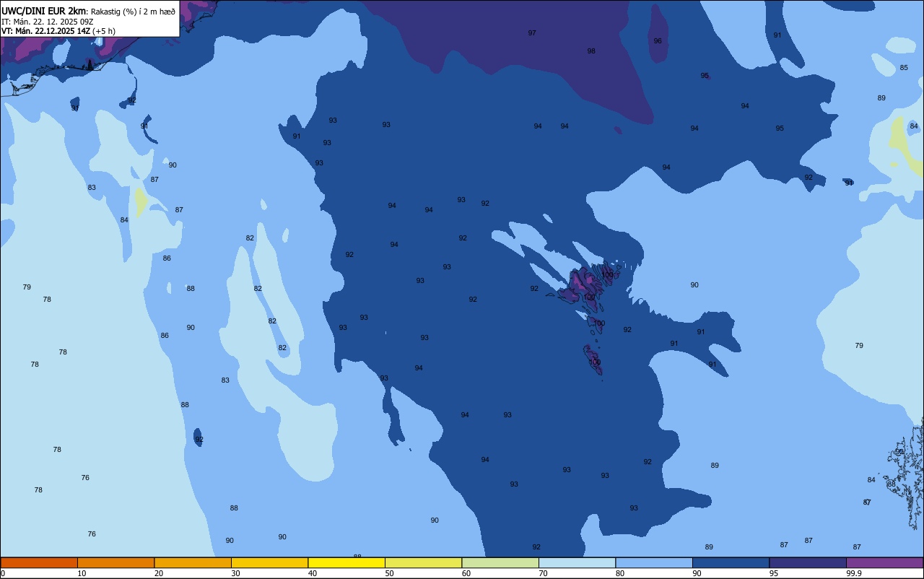924x579 pixels.
Task: Click the 90–95 dark blue legend segment
Action: [x=731, y=562]
